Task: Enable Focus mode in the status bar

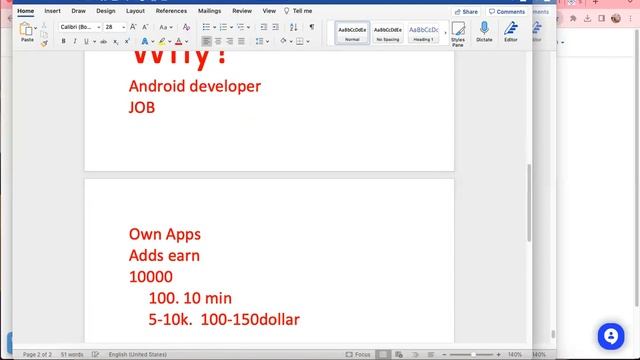Action: click(358, 354)
